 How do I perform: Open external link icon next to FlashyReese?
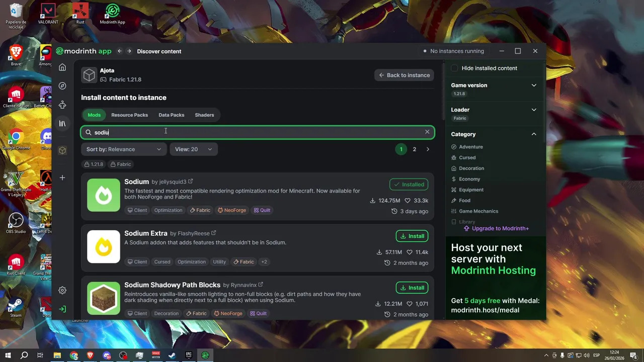coord(214,233)
